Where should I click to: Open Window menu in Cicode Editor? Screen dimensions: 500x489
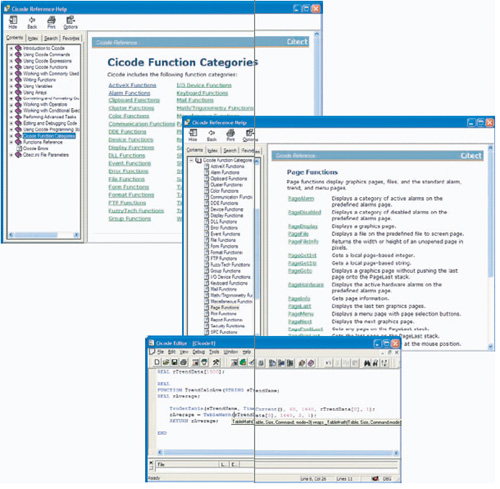click(x=230, y=352)
